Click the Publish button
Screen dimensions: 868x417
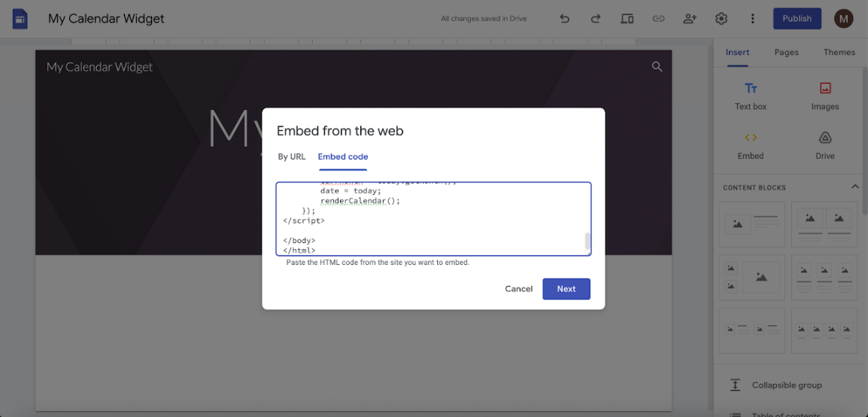point(797,19)
